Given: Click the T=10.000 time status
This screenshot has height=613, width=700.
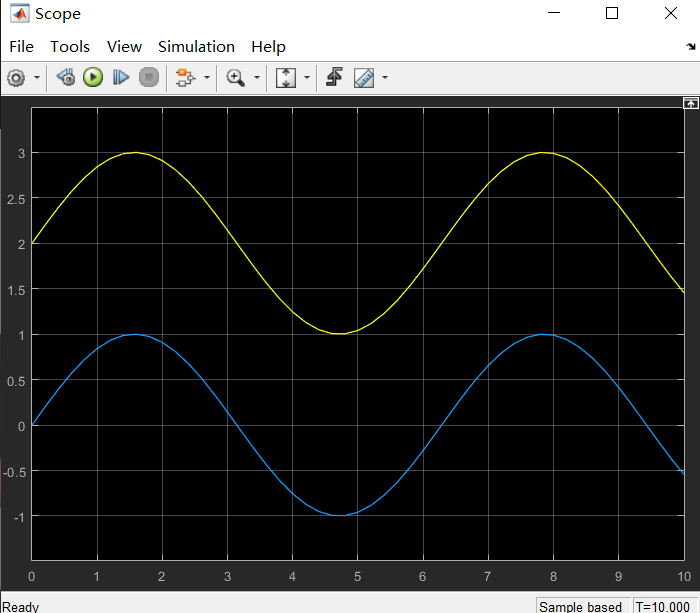Looking at the screenshot, I should (663, 607).
